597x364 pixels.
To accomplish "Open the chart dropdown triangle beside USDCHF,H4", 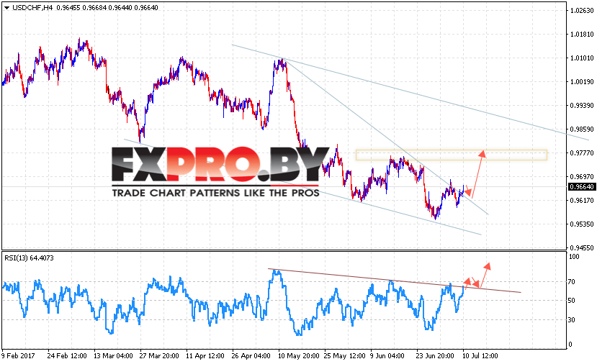I will 6,8.
